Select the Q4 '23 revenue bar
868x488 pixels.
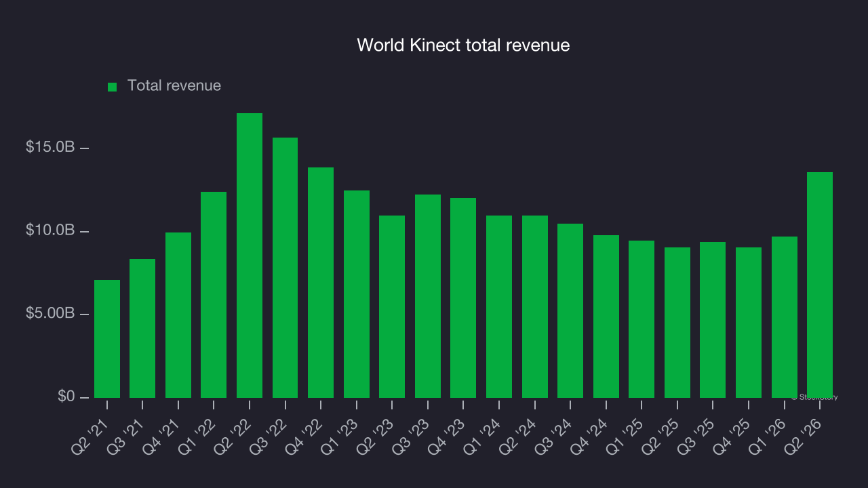pos(463,298)
